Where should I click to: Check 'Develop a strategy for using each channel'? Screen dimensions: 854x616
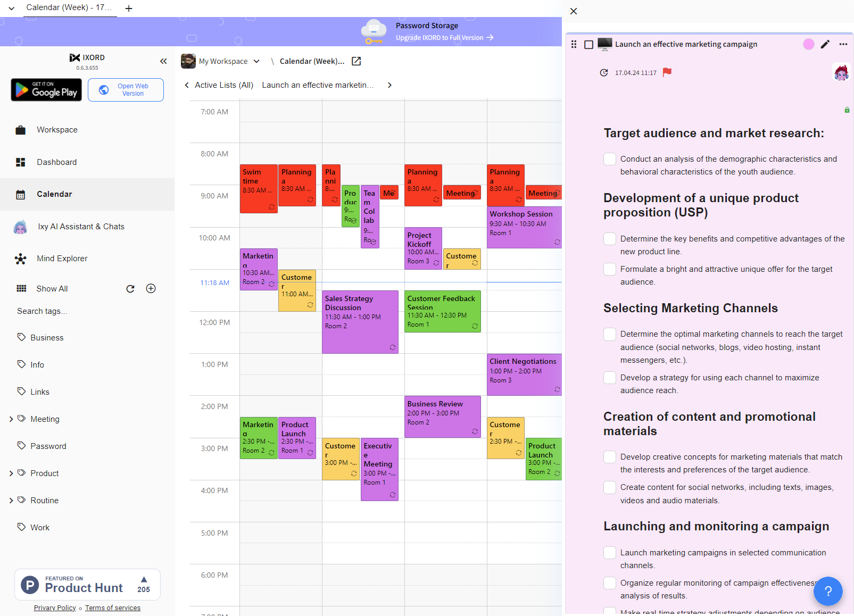pos(610,378)
